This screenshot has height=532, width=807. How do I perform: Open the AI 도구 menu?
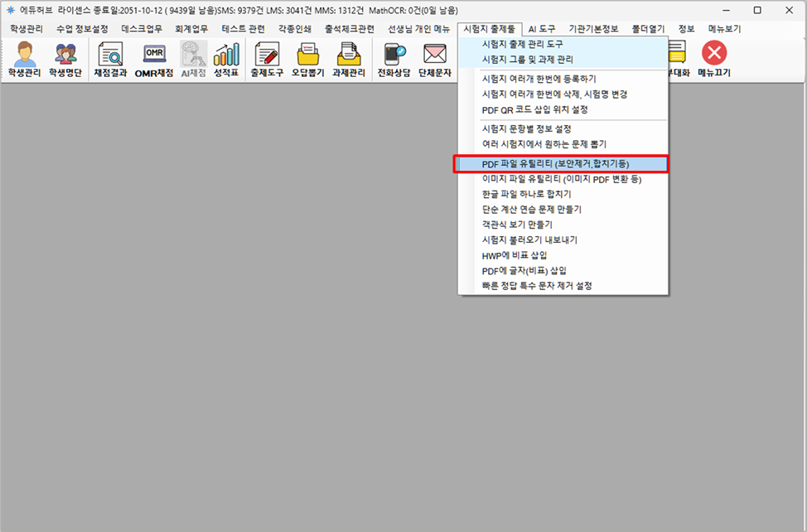coord(543,28)
